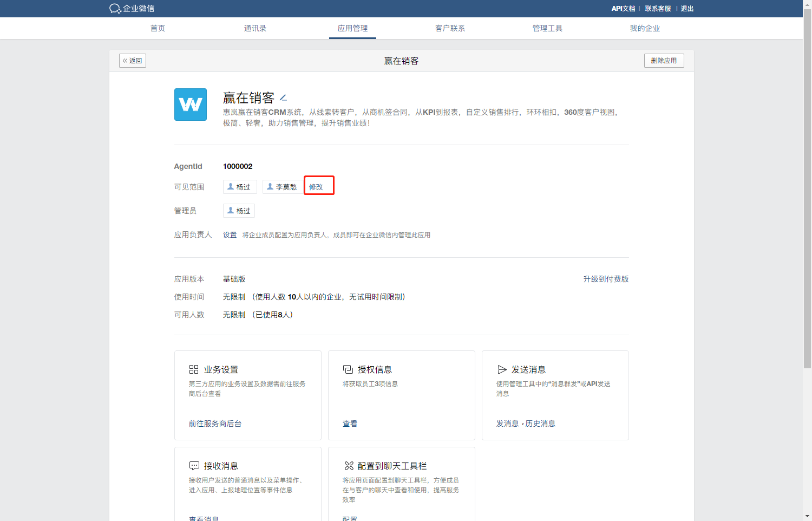Open the 我的企业 tab

tap(645, 28)
